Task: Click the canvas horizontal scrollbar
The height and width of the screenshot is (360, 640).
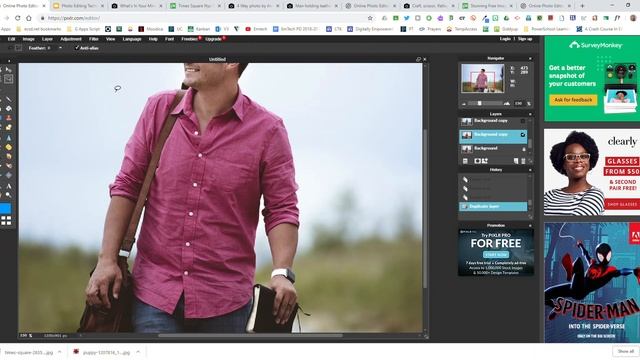Action: 250,336
